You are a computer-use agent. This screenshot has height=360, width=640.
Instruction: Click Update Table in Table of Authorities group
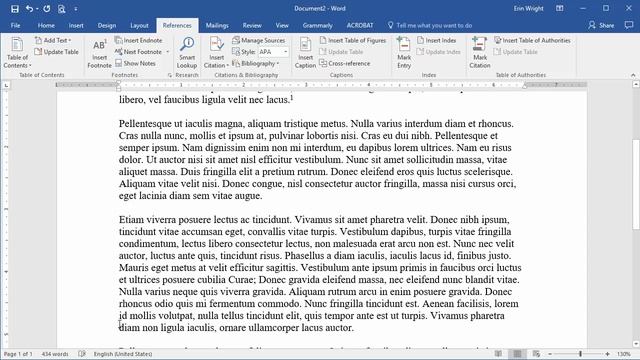coord(516,52)
